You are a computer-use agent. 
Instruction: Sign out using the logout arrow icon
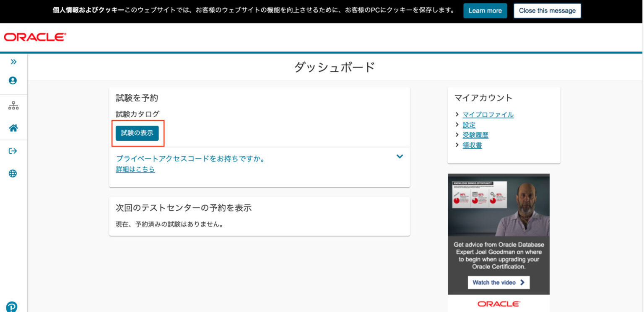tap(13, 151)
